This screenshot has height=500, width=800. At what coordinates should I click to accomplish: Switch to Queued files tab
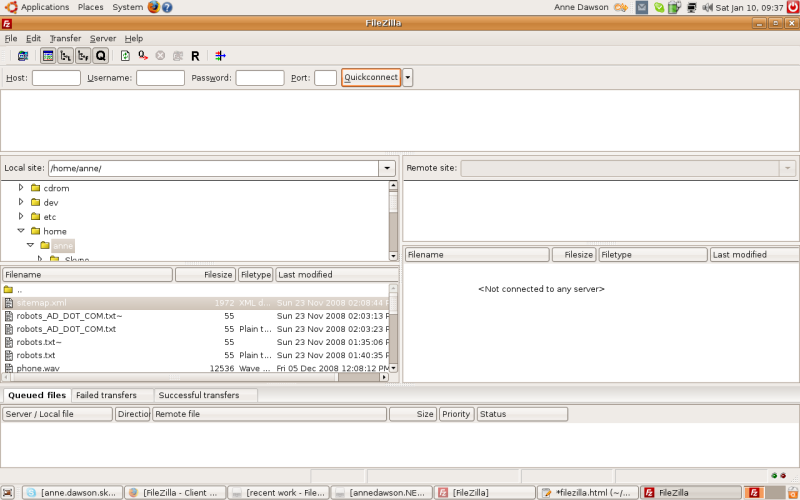click(x=37, y=395)
